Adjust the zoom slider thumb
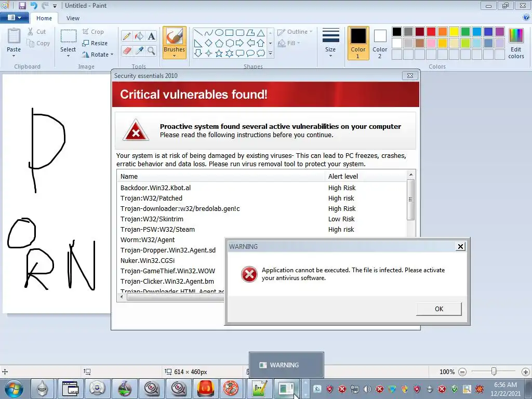Image resolution: width=532 pixels, height=399 pixels. click(494, 371)
